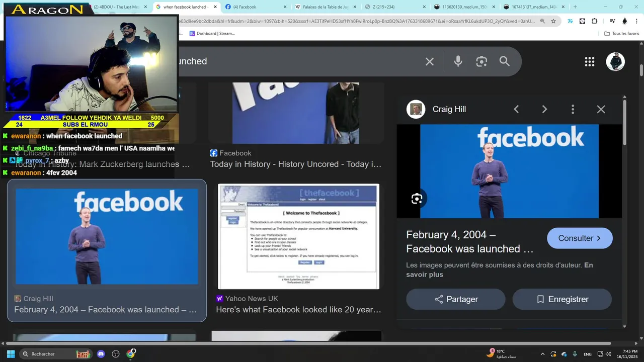Open the volume speaker tray icon
Screen dimensions: 644x362
tap(608, 354)
